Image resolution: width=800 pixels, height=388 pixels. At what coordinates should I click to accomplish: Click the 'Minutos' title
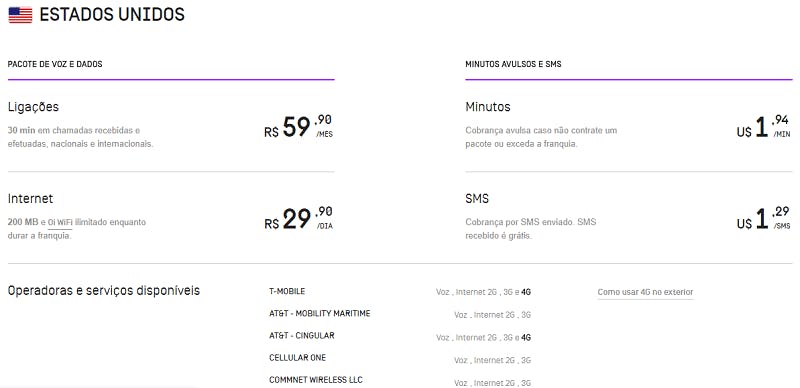(488, 107)
